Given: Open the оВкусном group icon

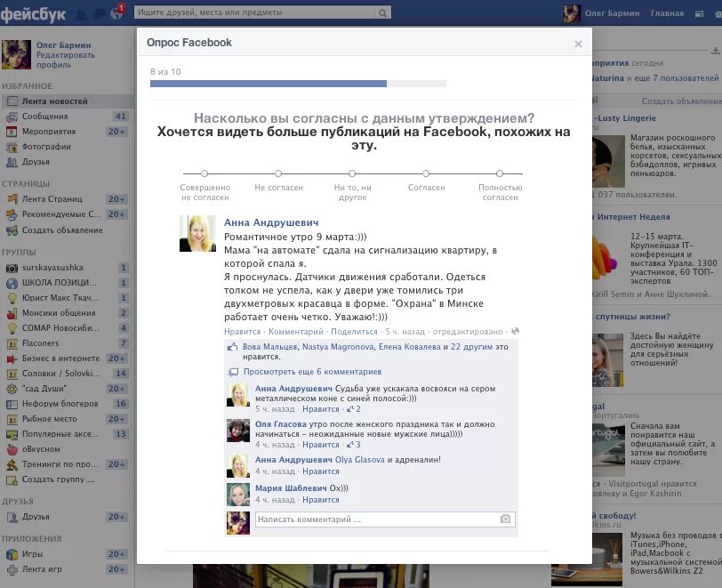Looking at the screenshot, I should 12,449.
